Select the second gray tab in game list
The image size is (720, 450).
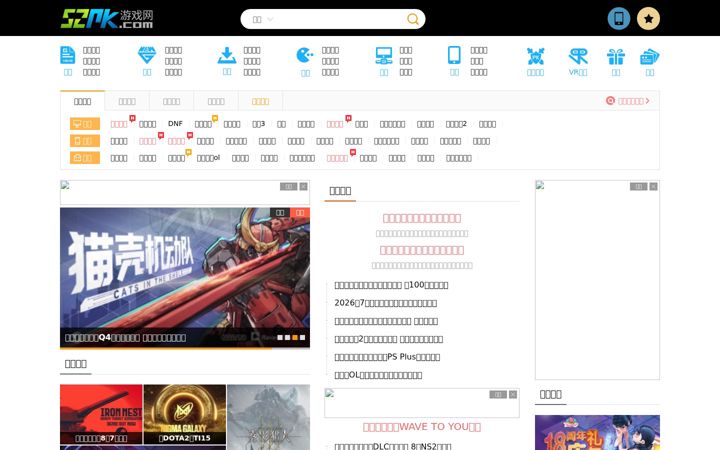click(127, 101)
